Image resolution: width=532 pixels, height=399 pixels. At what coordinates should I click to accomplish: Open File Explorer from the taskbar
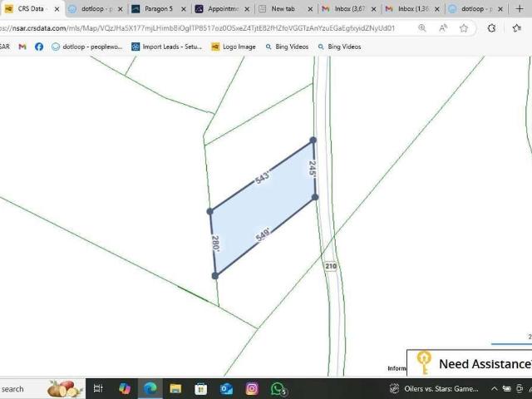175,388
